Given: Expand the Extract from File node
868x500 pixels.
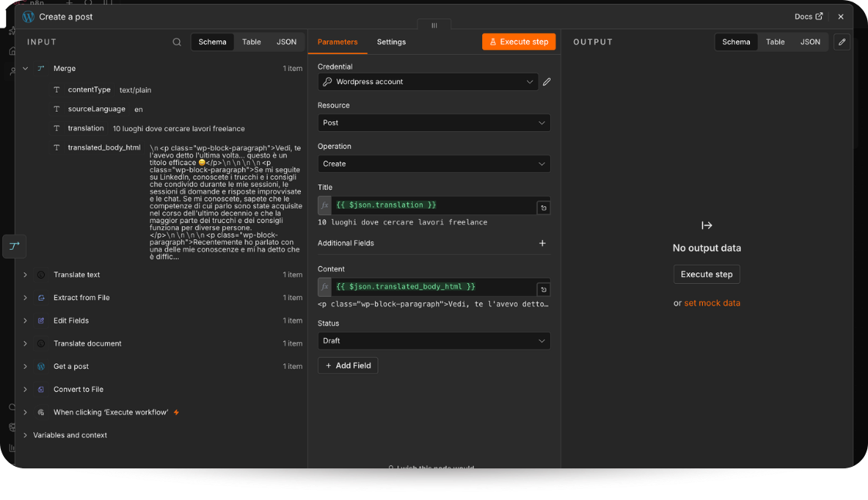Looking at the screenshot, I should click(x=25, y=298).
